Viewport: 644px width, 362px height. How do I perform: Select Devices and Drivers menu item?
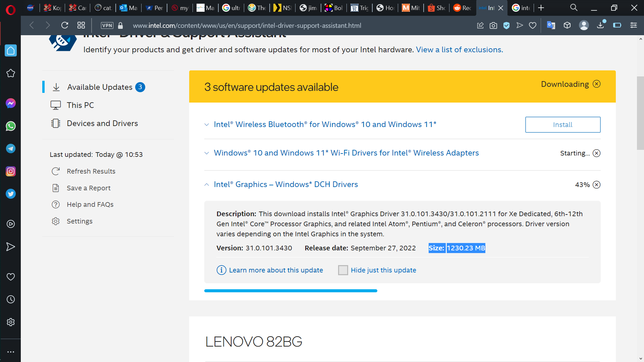[102, 123]
